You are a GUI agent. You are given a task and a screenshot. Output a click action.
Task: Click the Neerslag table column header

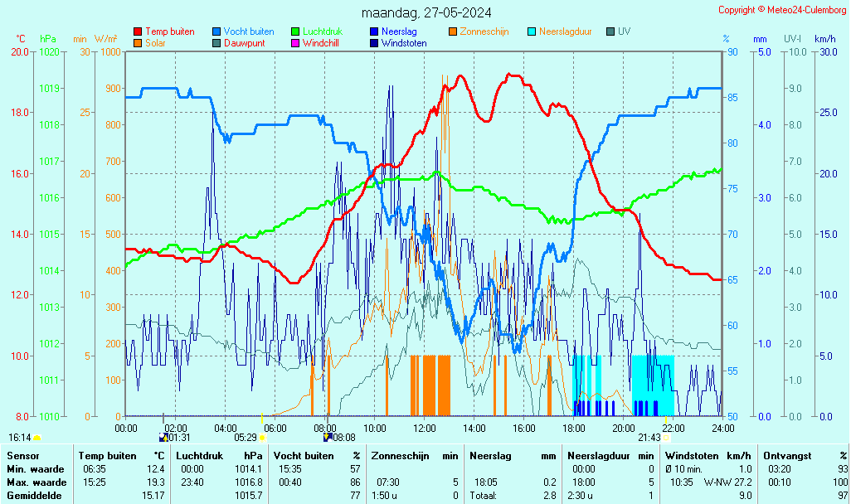(x=490, y=456)
